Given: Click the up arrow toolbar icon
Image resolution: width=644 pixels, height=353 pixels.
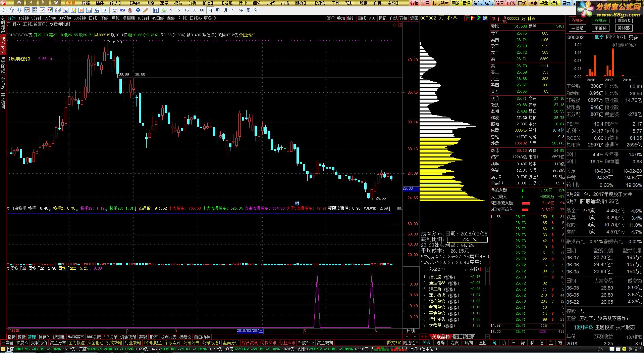Looking at the screenshot, I should [12, 10].
